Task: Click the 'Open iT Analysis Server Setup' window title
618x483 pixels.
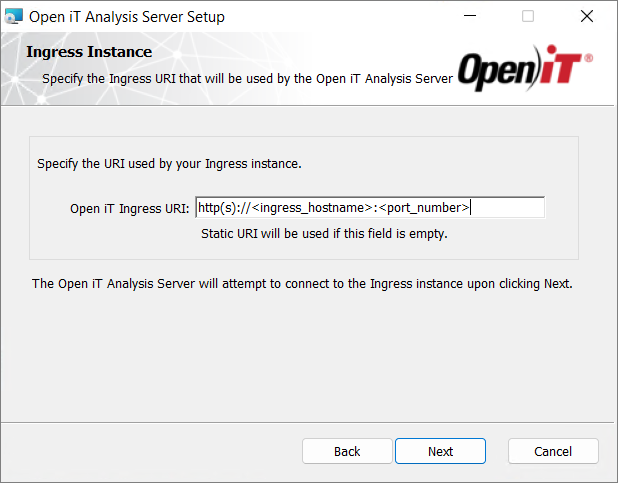Action: click(x=127, y=17)
